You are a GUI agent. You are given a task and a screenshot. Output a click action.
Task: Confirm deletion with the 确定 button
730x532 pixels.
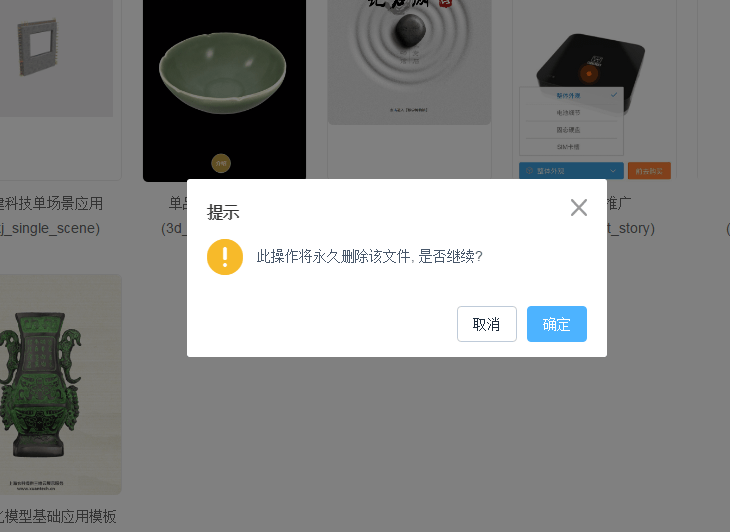coord(557,324)
